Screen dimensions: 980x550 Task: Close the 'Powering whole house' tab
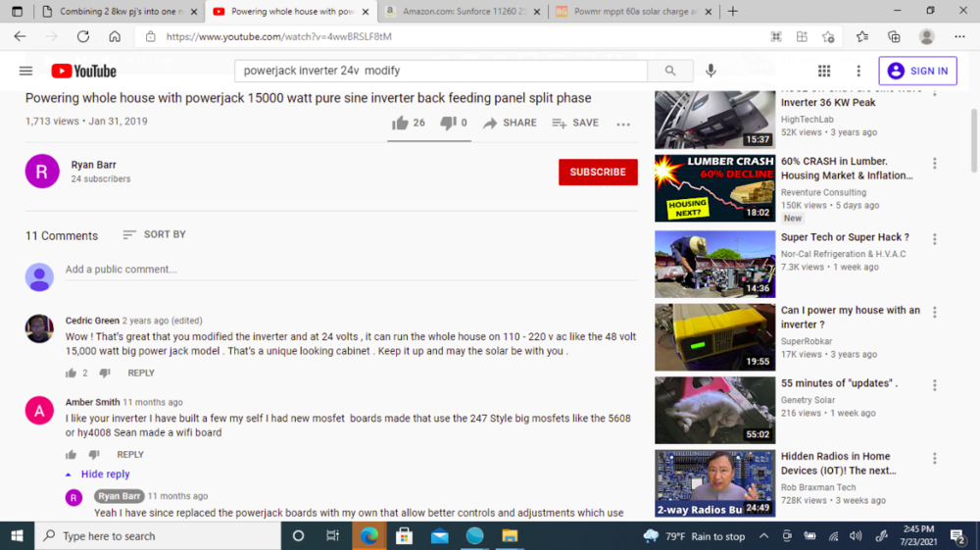[x=366, y=12]
